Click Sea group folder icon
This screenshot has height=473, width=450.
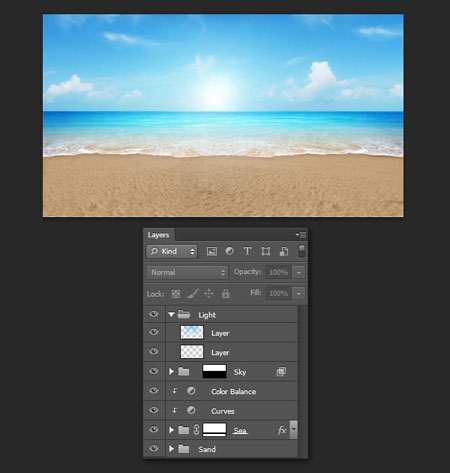click(x=184, y=430)
